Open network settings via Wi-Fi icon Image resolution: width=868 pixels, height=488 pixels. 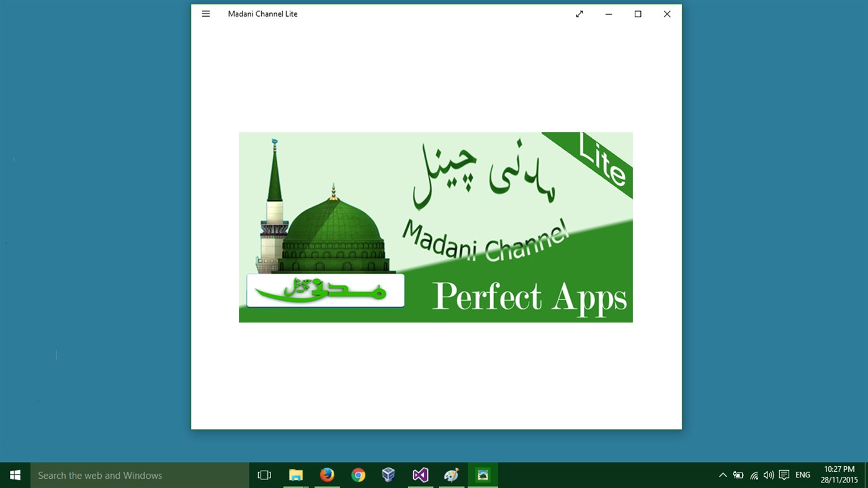point(753,474)
